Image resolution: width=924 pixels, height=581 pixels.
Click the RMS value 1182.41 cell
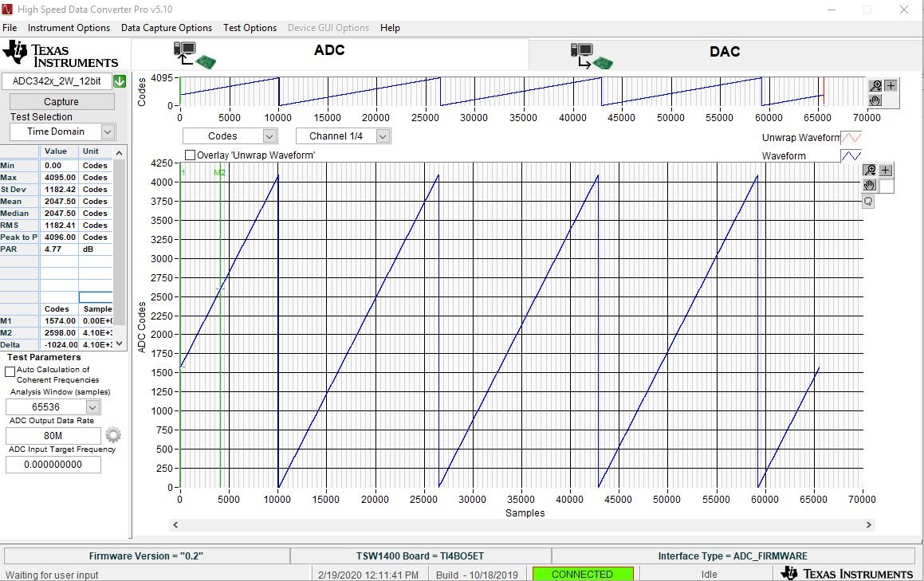[x=60, y=225]
